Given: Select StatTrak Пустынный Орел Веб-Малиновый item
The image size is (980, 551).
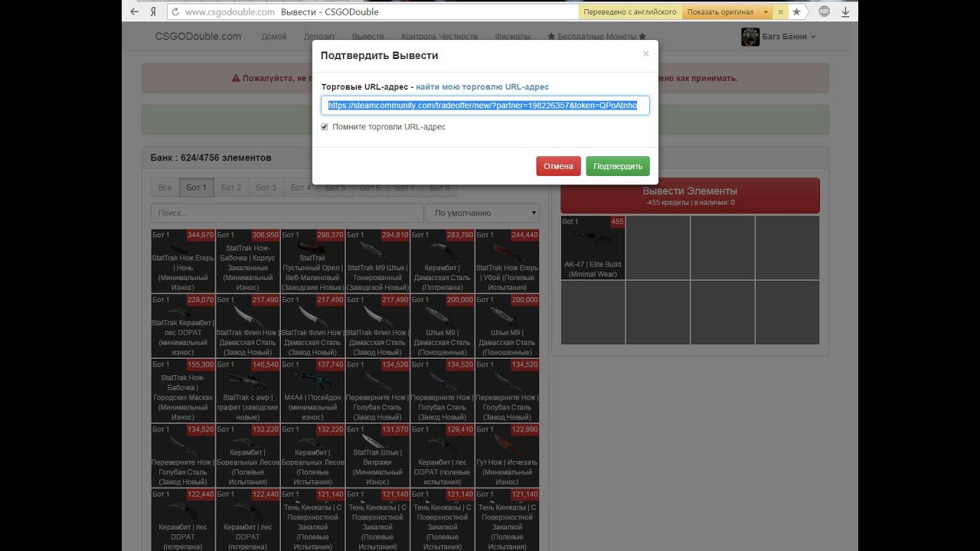Looking at the screenshot, I should [312, 261].
